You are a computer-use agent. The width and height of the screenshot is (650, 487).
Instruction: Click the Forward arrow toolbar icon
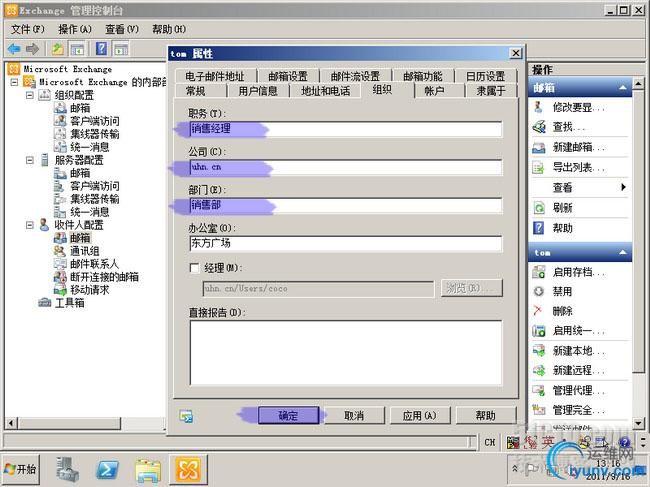pyautogui.click(x=32, y=49)
